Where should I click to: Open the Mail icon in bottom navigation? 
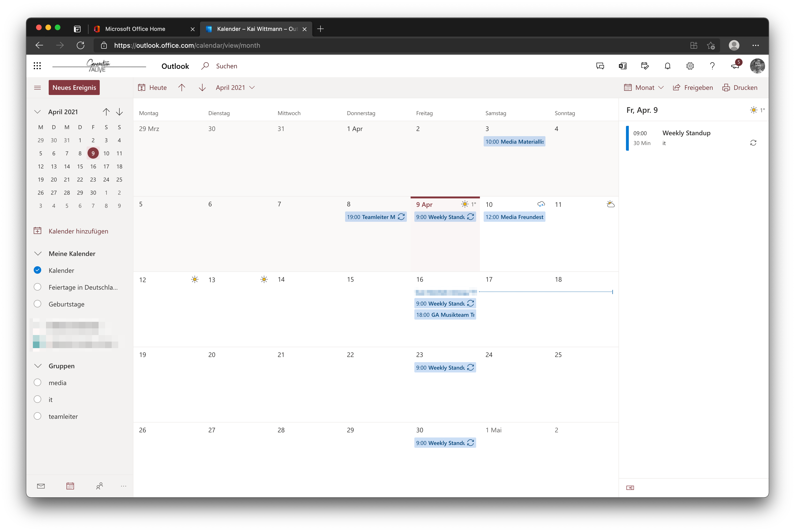click(41, 486)
